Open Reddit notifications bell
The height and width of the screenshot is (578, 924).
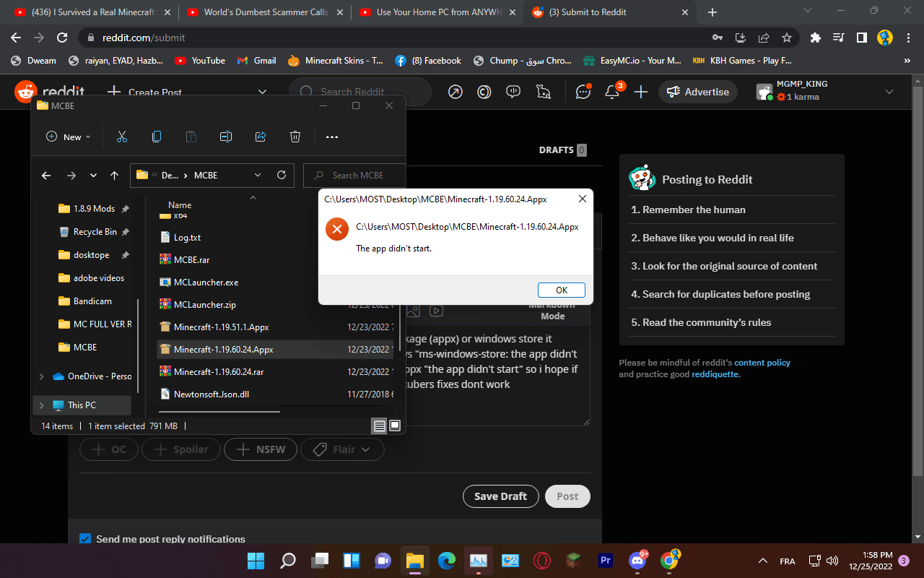612,92
